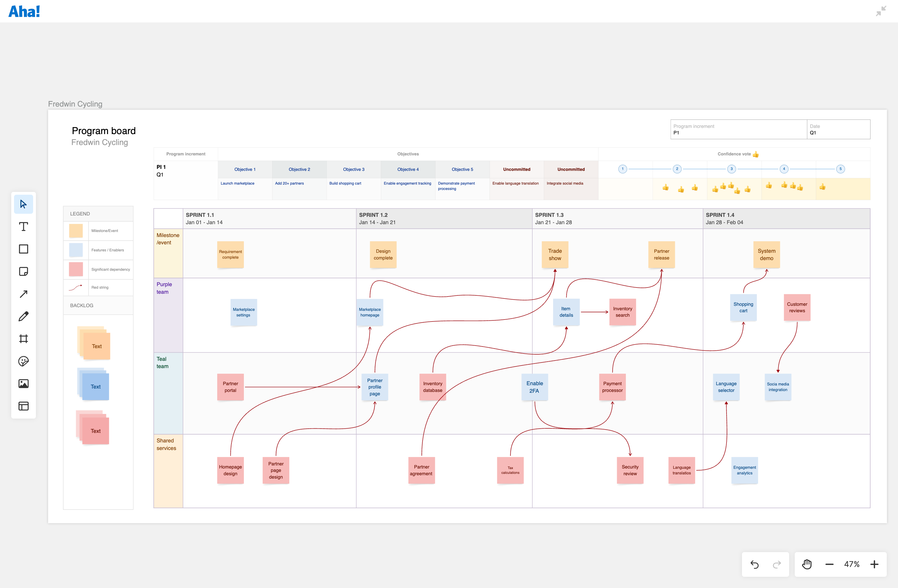Choose the Shape rectangle tool

23,249
